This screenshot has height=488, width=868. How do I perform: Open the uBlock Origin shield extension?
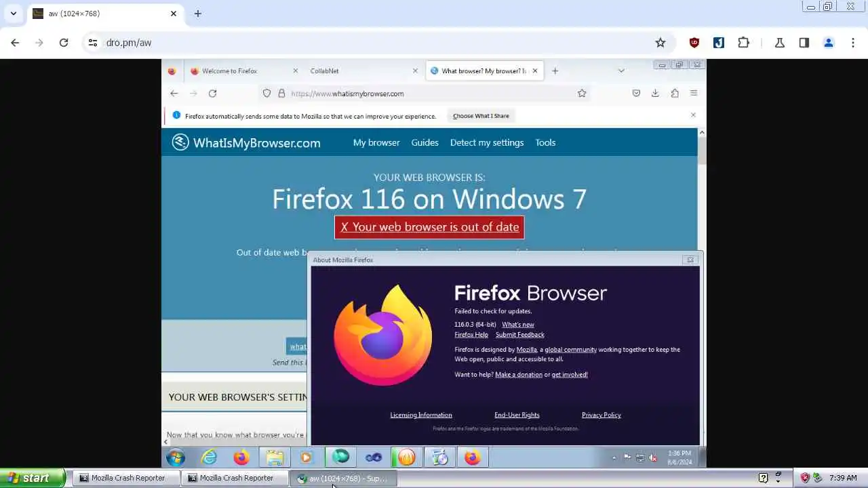[694, 43]
